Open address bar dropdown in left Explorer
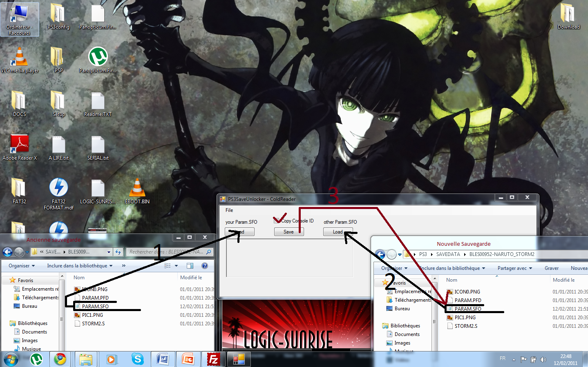 [109, 252]
